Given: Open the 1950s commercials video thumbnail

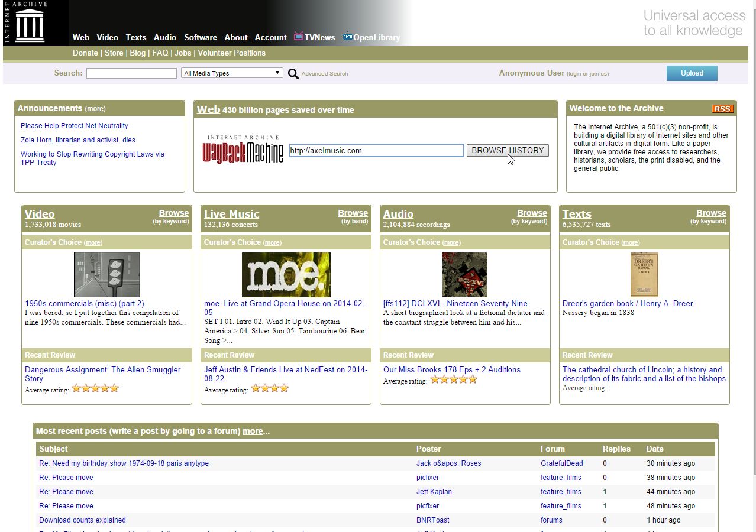Looking at the screenshot, I should 106,275.
